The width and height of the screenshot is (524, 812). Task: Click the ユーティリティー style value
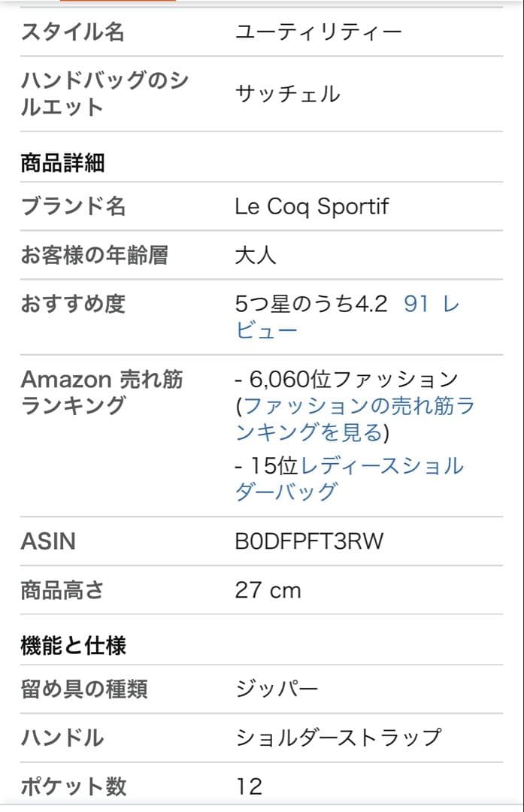(318, 32)
